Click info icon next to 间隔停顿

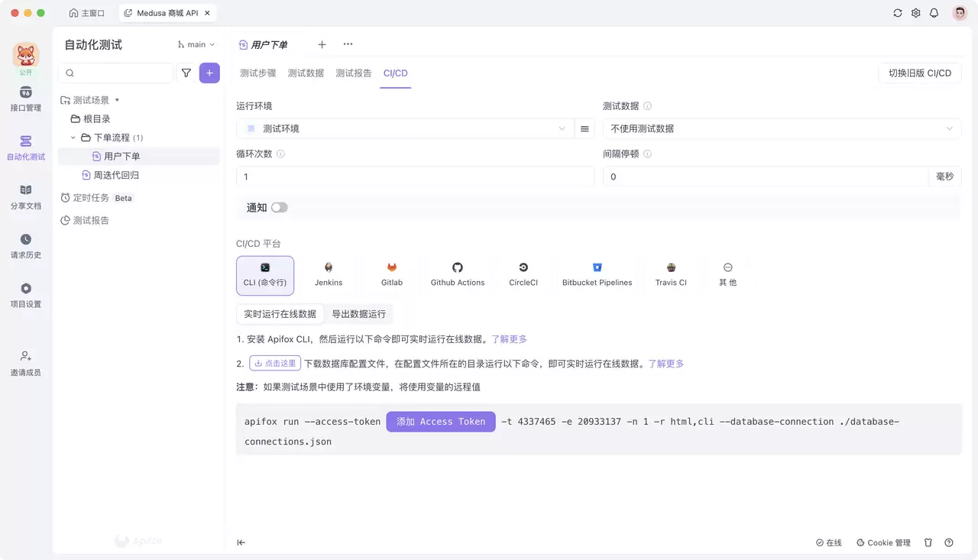(647, 154)
